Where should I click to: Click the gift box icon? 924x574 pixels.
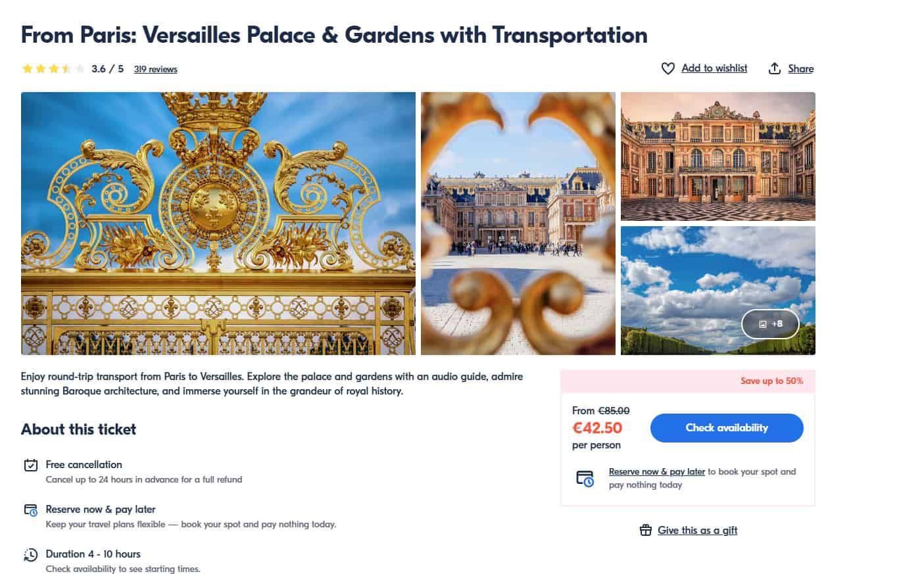pyautogui.click(x=646, y=531)
